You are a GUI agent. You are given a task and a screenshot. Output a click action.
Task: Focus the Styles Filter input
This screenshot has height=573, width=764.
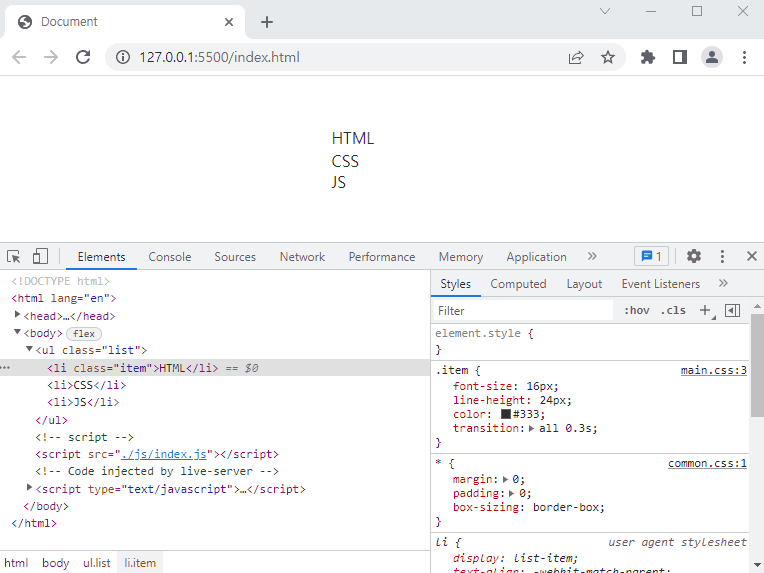click(523, 310)
